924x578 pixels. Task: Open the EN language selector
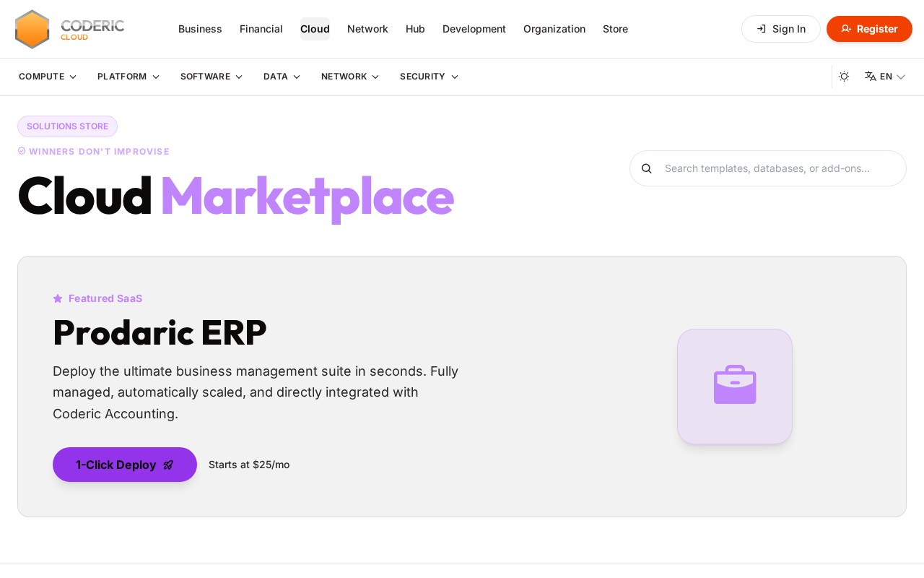tap(885, 77)
